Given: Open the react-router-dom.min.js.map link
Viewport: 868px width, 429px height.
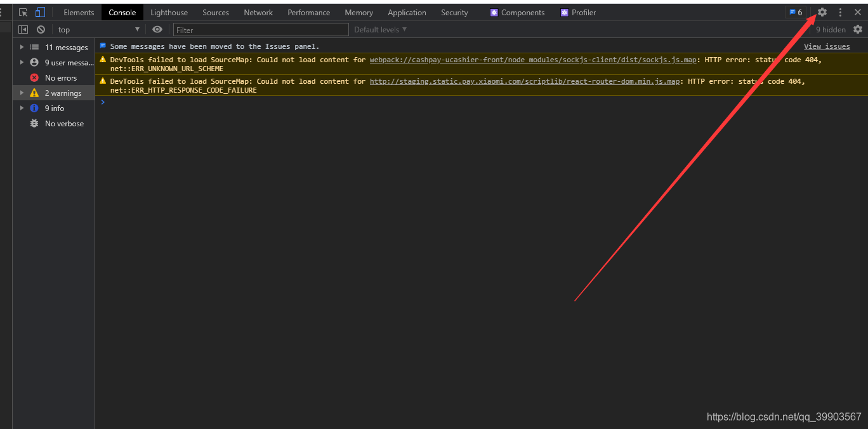Looking at the screenshot, I should (x=525, y=81).
